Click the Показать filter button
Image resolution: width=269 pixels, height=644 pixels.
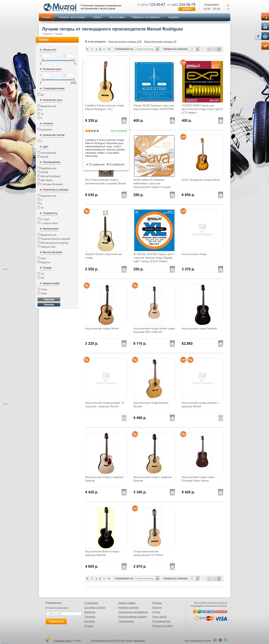point(49,304)
